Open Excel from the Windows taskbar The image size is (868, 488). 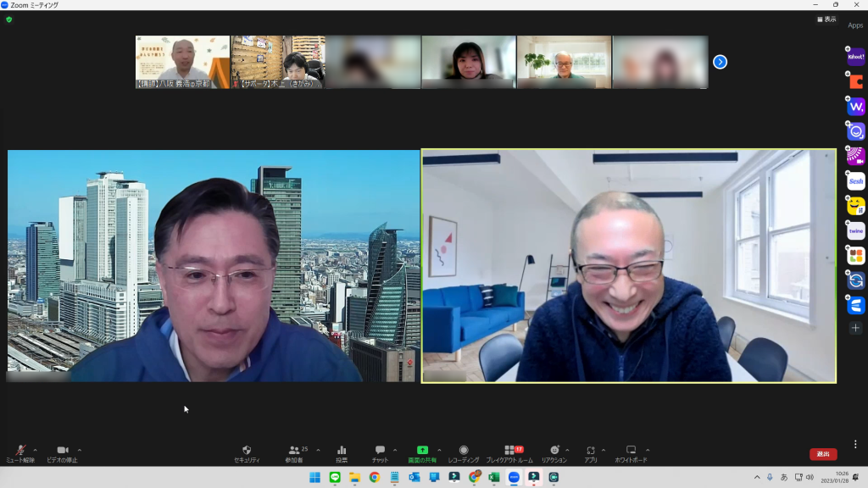tap(493, 478)
